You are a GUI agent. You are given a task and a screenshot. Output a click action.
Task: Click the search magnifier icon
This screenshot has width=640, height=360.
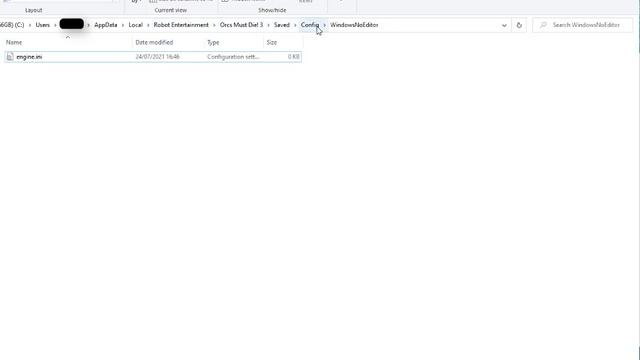coord(543,25)
